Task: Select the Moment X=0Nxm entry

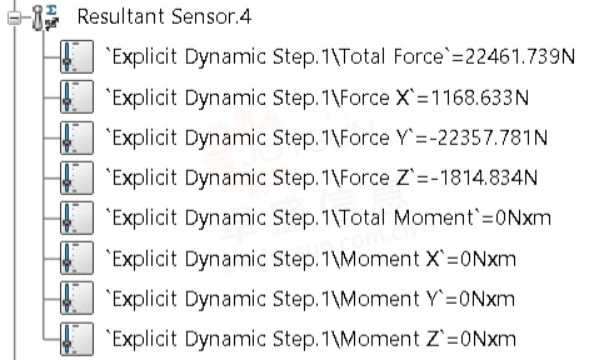Action: tap(311, 259)
